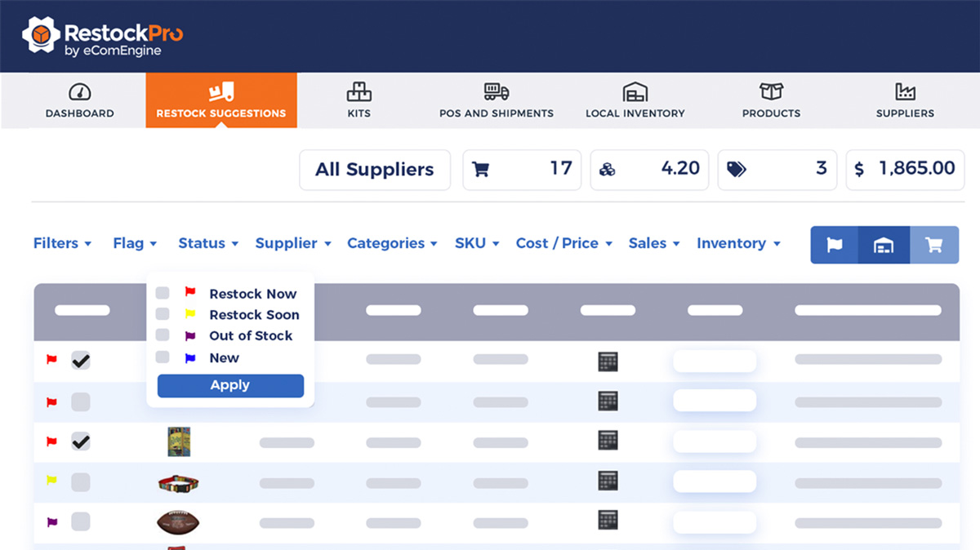Open the Cost / Price dropdown
Image resolution: width=980 pixels, height=550 pixels.
[563, 243]
